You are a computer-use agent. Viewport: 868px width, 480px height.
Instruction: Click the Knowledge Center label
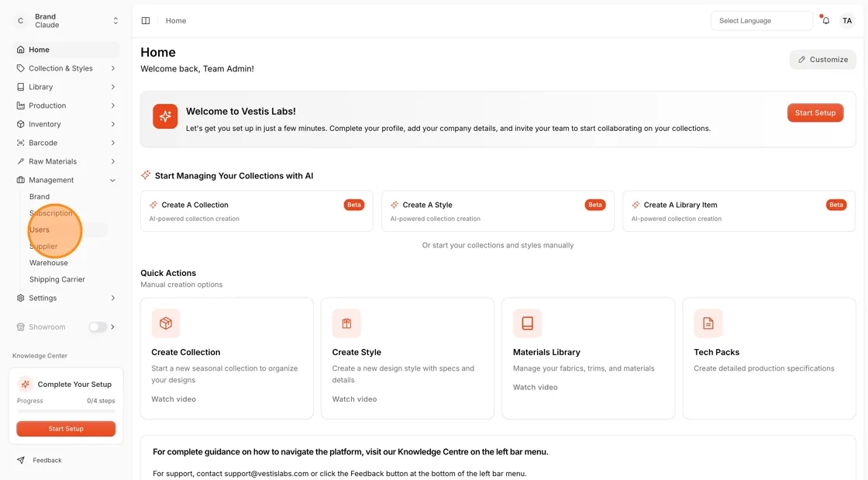coord(40,356)
